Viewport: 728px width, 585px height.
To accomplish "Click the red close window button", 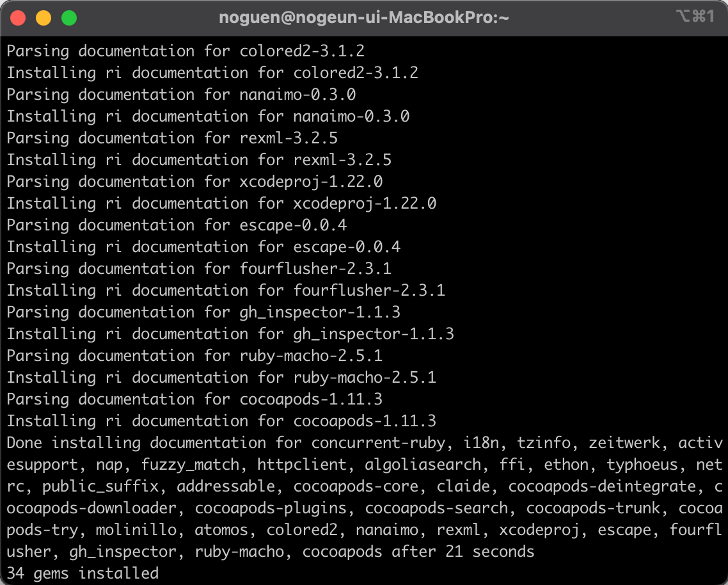I will tap(18, 18).
